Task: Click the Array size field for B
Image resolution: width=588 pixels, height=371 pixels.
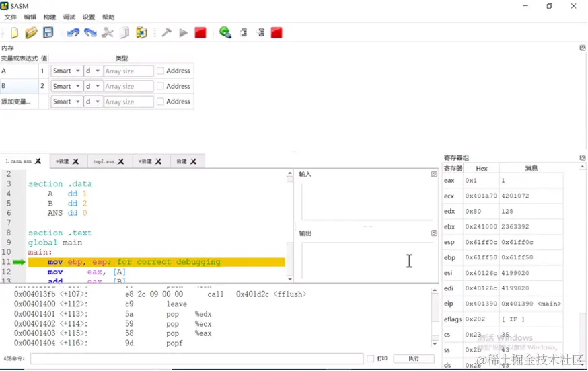Action: click(x=128, y=86)
